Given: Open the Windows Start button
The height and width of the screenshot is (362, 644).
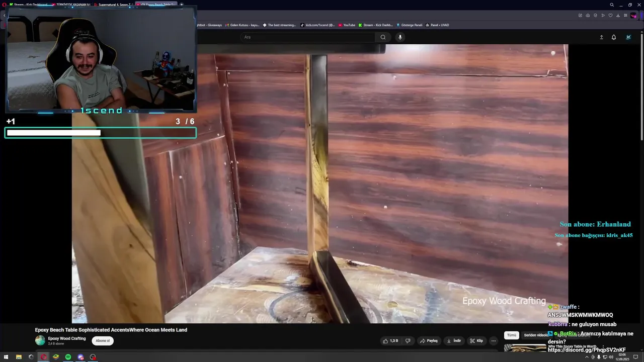Looking at the screenshot, I should (x=6, y=357).
